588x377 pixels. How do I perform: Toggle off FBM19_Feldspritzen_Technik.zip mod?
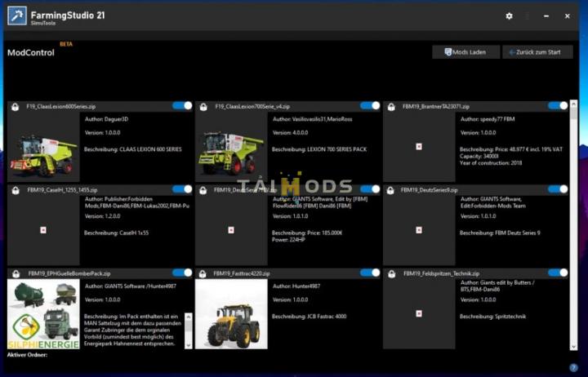point(558,273)
